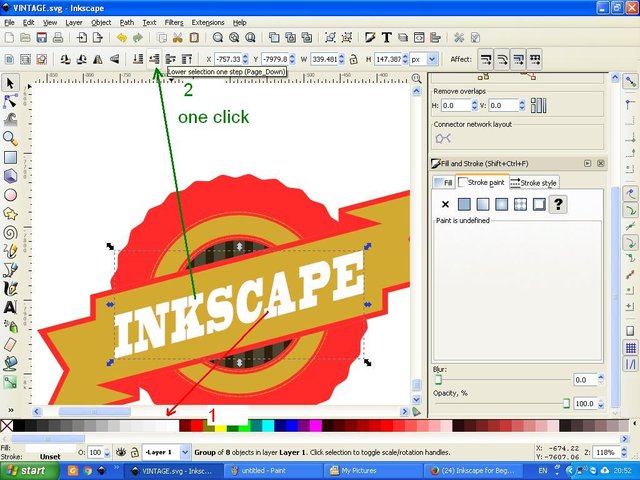Open the Filters menu
640x480 pixels.
click(174, 22)
